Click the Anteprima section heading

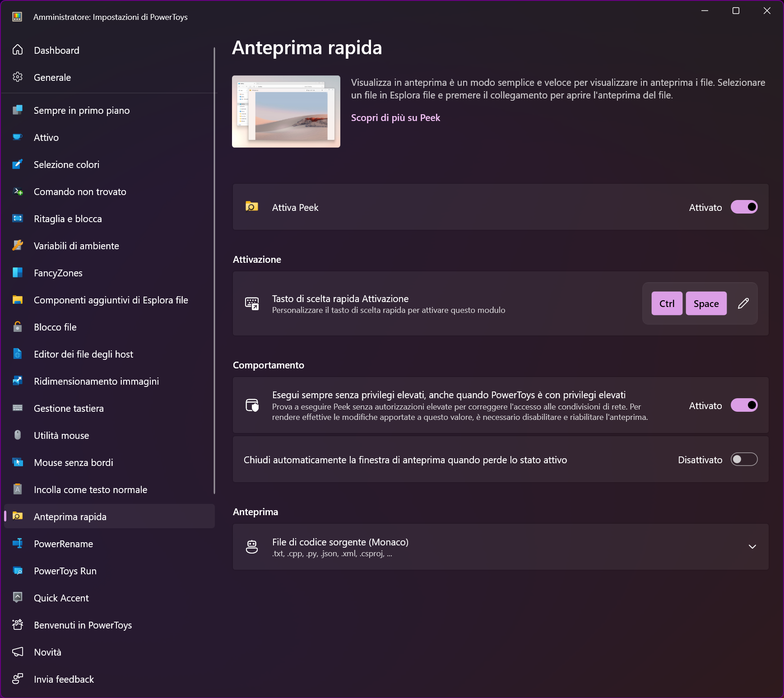[x=255, y=512]
